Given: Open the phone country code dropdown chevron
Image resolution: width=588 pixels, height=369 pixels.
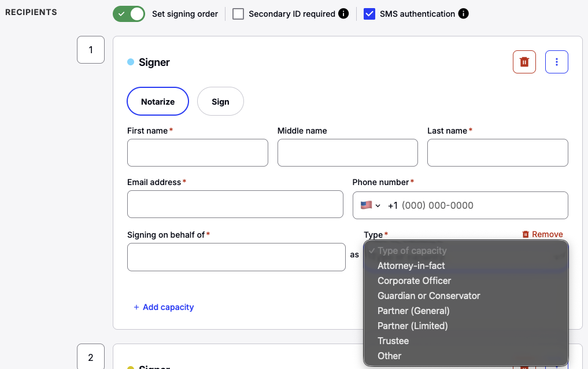Looking at the screenshot, I should coord(379,204).
